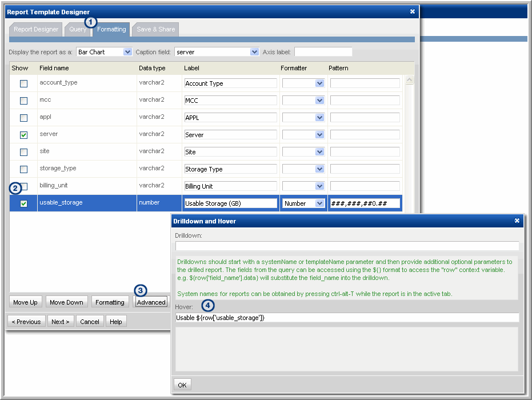Click the Axis label input field
Image resolution: width=532 pixels, height=400 pixels.
click(323, 52)
